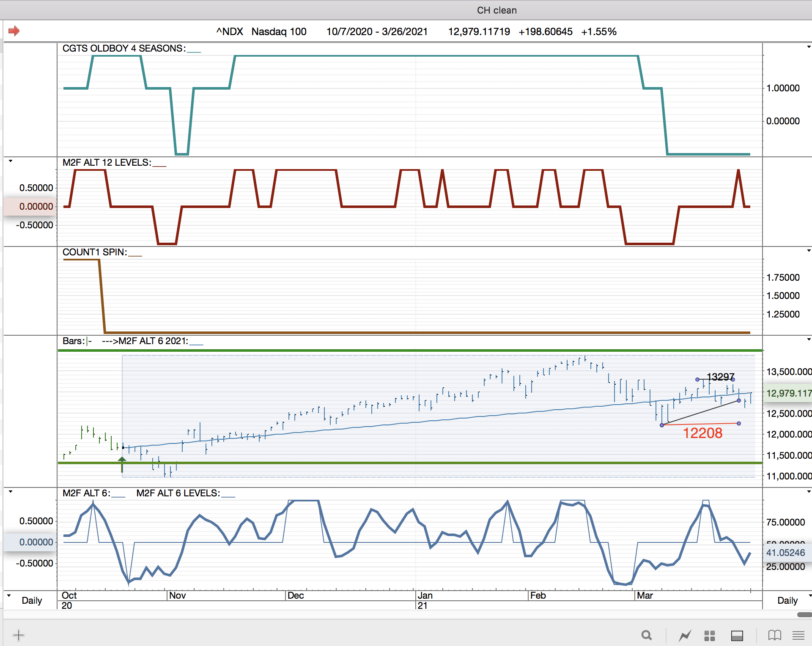Click the M2F ALT 6 LEVELS legend label
This screenshot has width=812, height=646.
pos(178,493)
